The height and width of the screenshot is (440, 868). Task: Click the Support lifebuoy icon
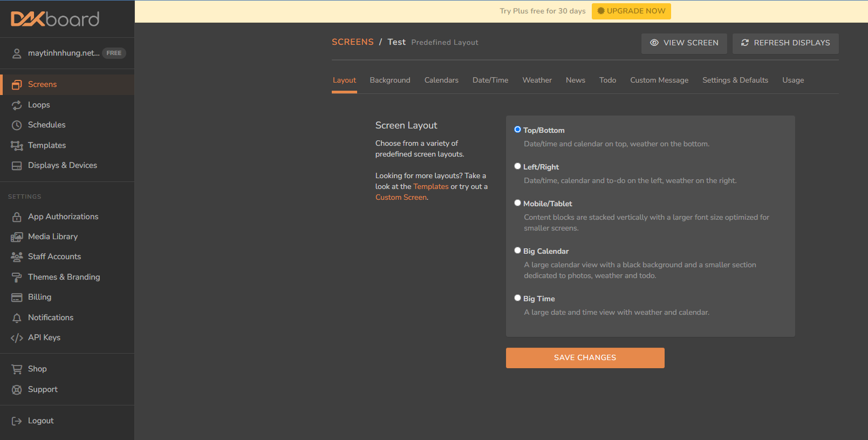point(17,389)
